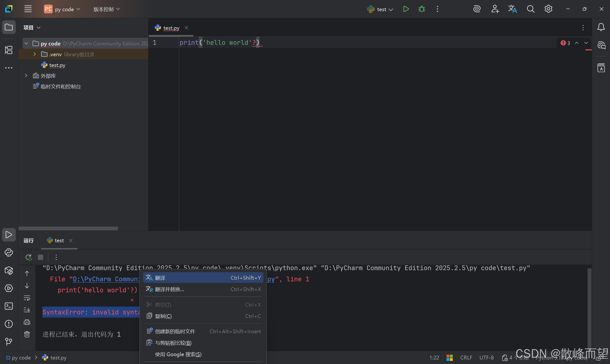Viewport: 610px width, 364px height.
Task: Open Search Everywhere magnifier icon
Action: click(530, 9)
